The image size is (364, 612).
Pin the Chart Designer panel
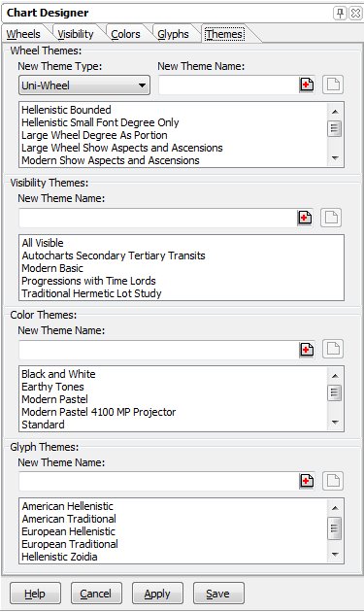point(340,14)
